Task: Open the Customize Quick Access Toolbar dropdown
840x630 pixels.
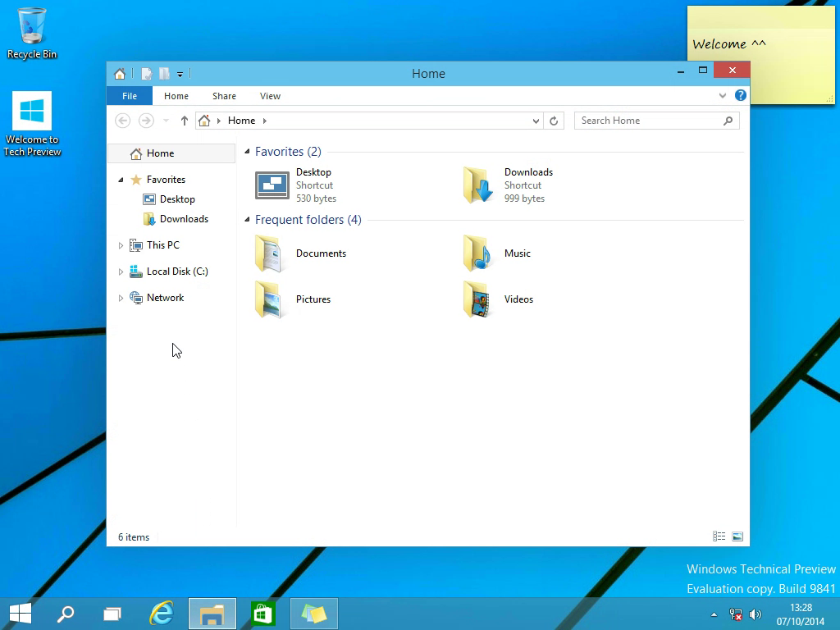Action: 180,74
